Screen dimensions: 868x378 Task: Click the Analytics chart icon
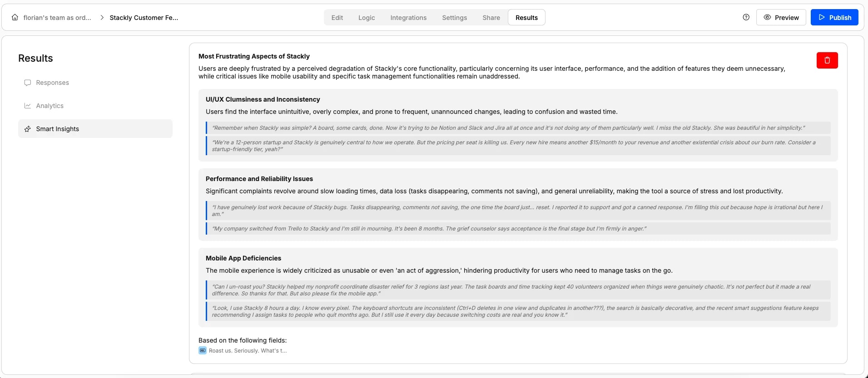point(28,105)
